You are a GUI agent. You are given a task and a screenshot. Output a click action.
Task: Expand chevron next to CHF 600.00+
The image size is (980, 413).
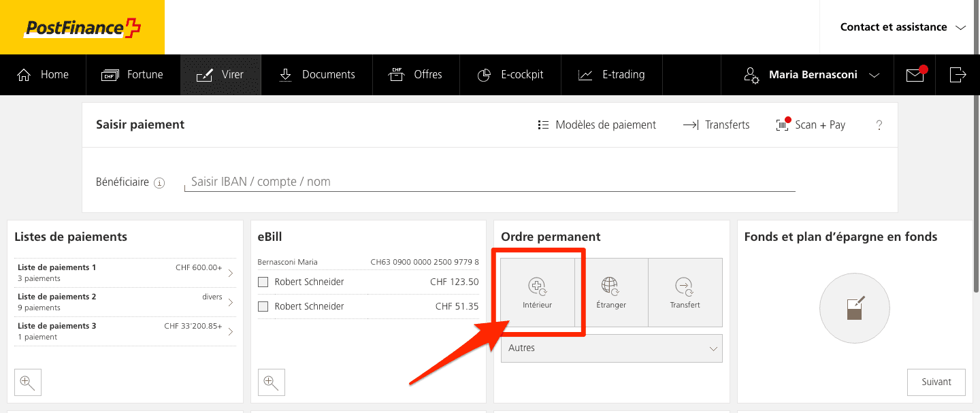pyautogui.click(x=230, y=274)
